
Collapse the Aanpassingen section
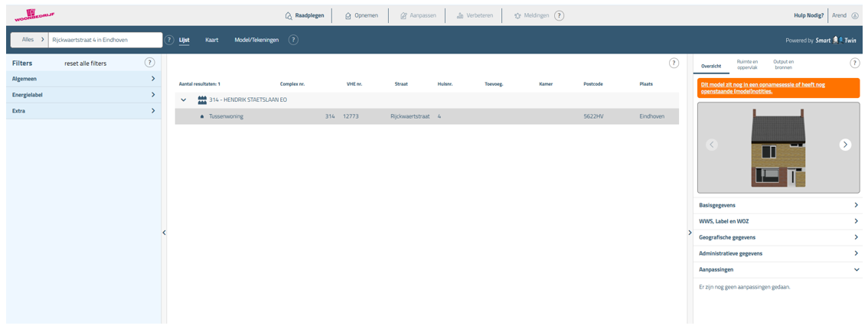tap(856, 270)
